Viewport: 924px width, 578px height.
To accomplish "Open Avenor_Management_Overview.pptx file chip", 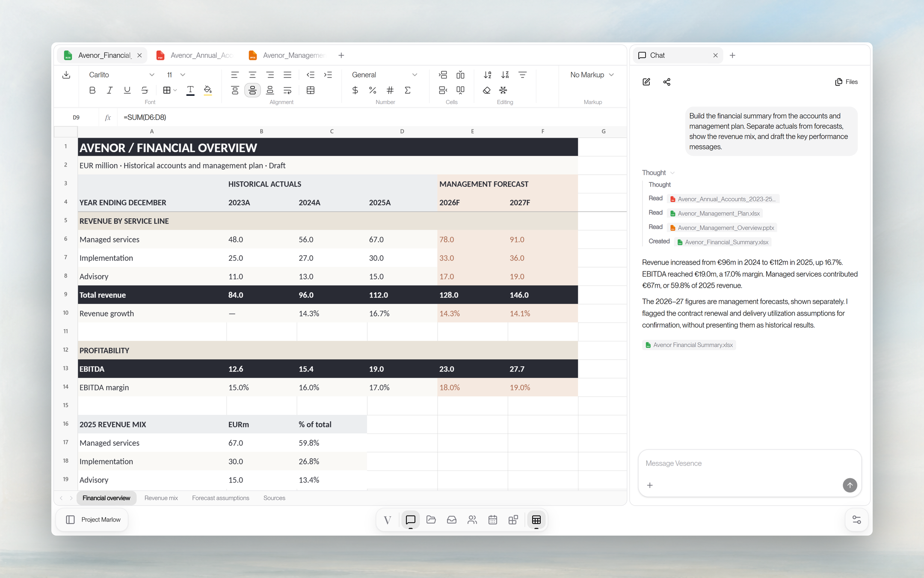I will 722,228.
